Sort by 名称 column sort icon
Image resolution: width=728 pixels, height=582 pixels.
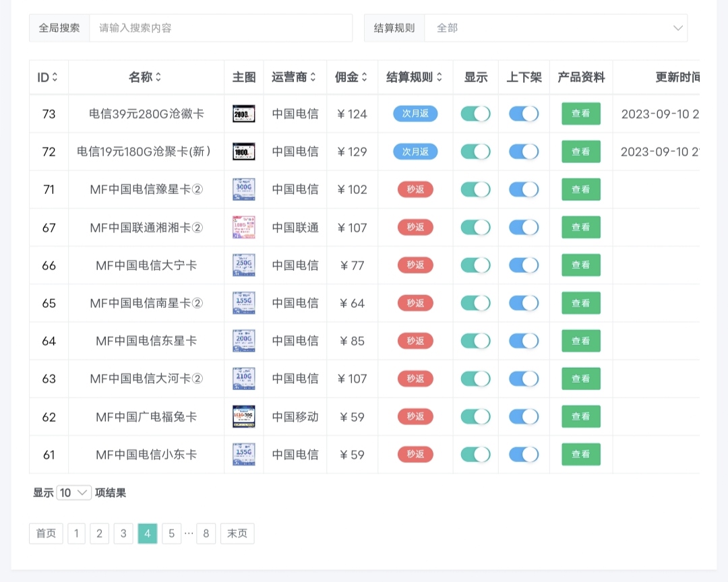click(158, 77)
